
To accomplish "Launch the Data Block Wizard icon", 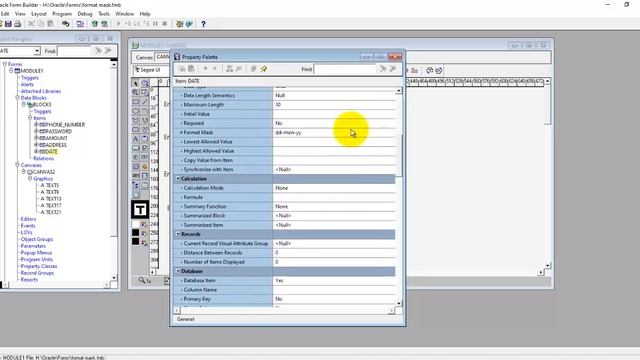I will [179, 24].
